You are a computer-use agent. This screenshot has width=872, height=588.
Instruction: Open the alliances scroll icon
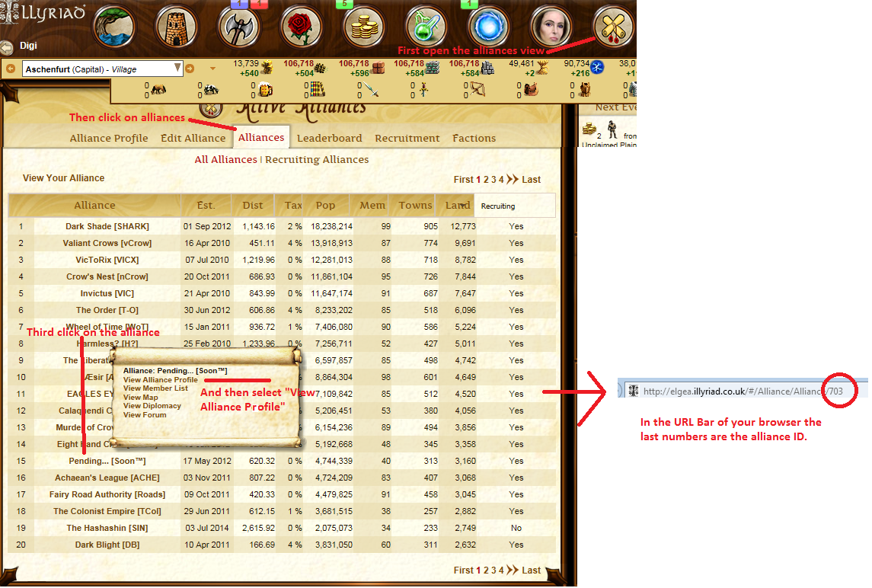(614, 27)
